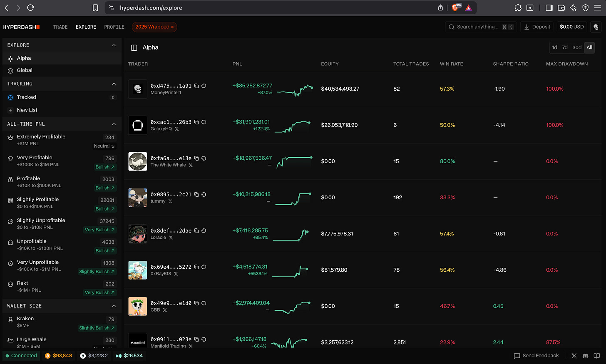Click address bar URL hyperdash.com/explore
Viewport: 606px width, 364px height.
151,7
